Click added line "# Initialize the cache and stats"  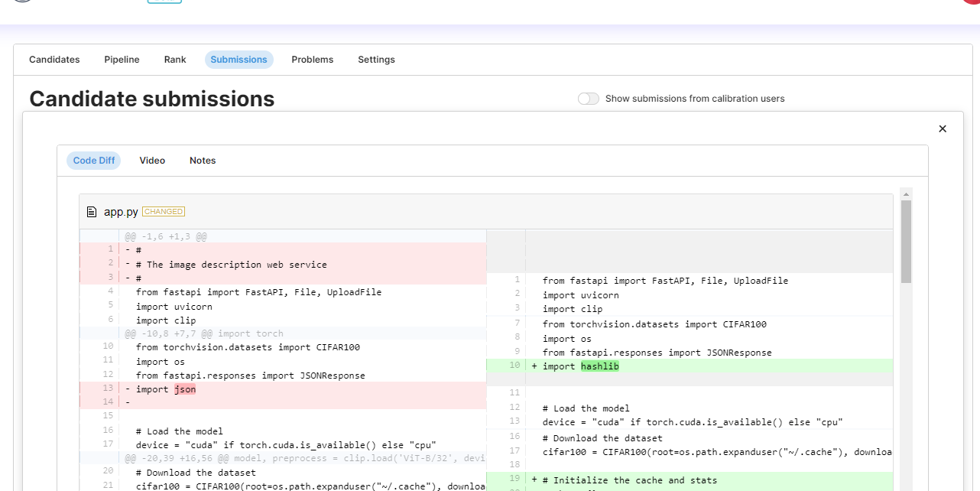690,480
